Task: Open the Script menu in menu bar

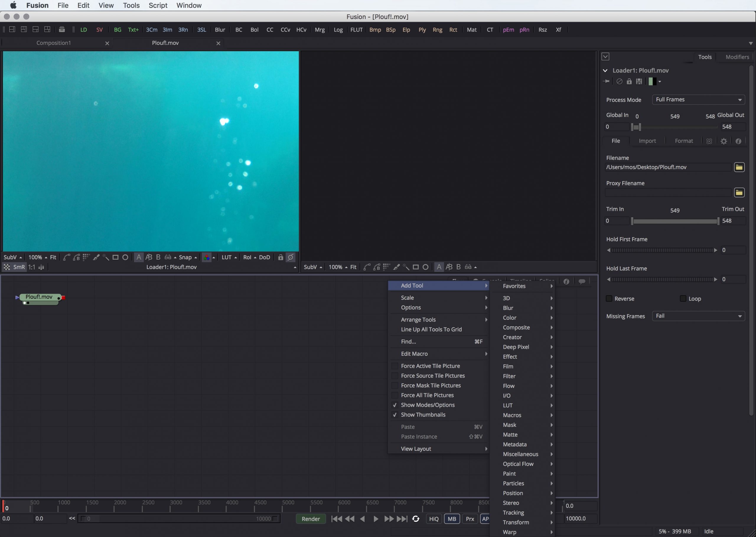Action: point(158,5)
